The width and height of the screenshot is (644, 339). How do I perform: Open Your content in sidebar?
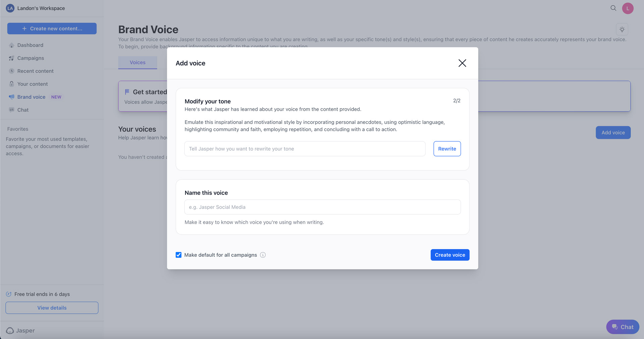coord(33,84)
